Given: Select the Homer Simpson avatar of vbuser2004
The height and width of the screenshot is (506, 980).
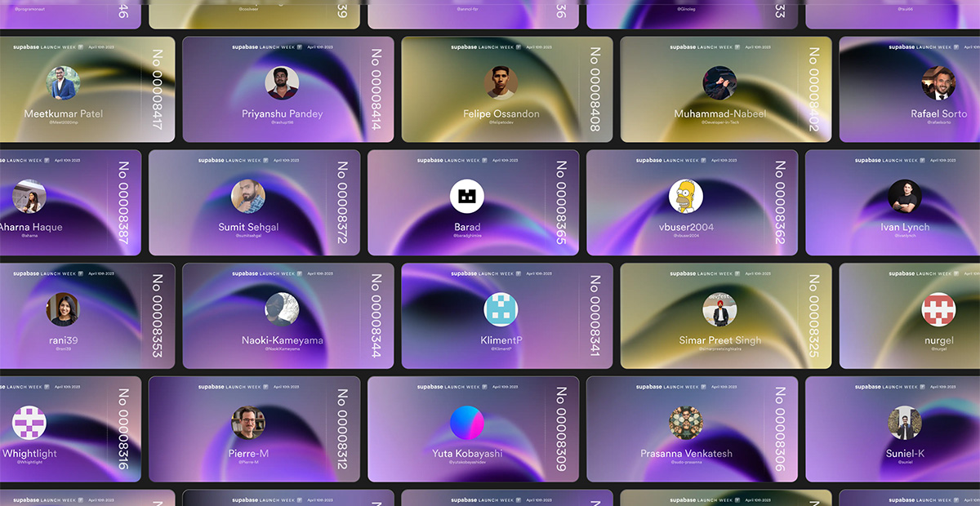Looking at the screenshot, I should (686, 197).
